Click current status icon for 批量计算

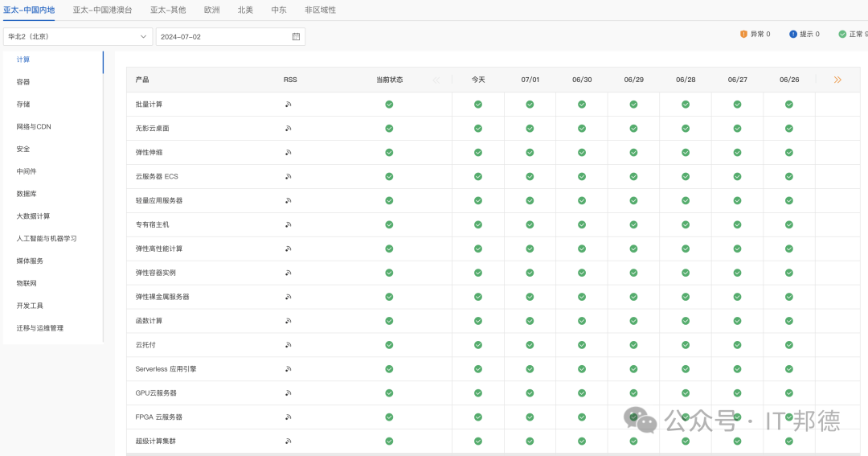pos(389,105)
